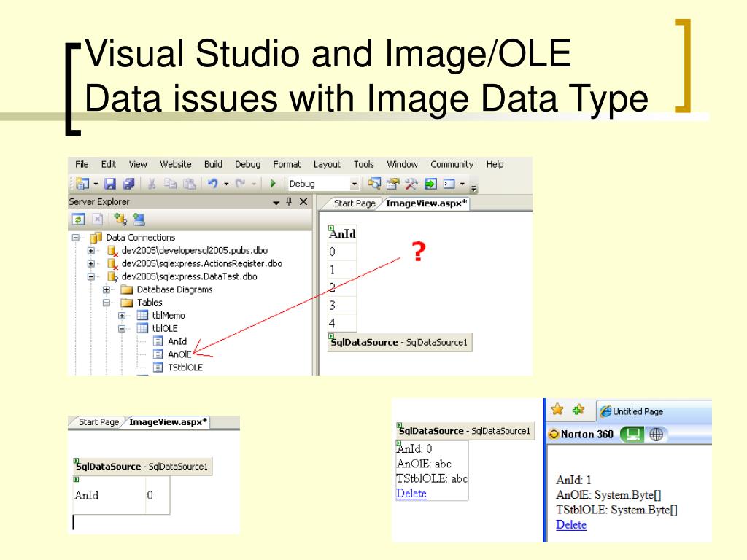The image size is (747, 560).
Task: Click the green arrow window icon in toolbar
Action: coord(430,184)
